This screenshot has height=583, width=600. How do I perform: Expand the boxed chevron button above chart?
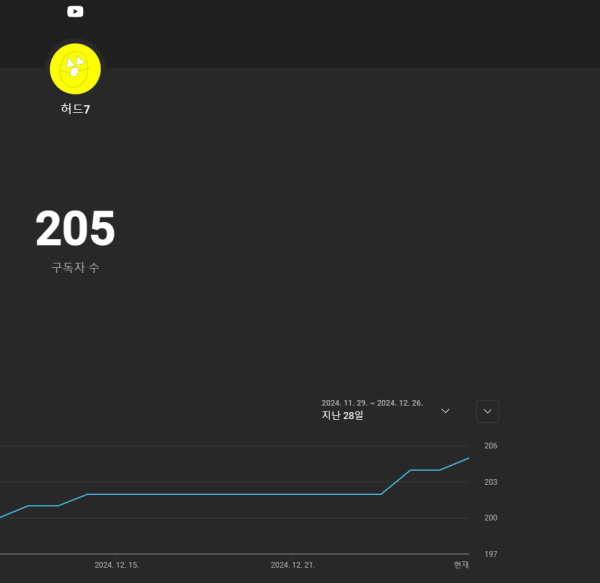[x=487, y=411]
